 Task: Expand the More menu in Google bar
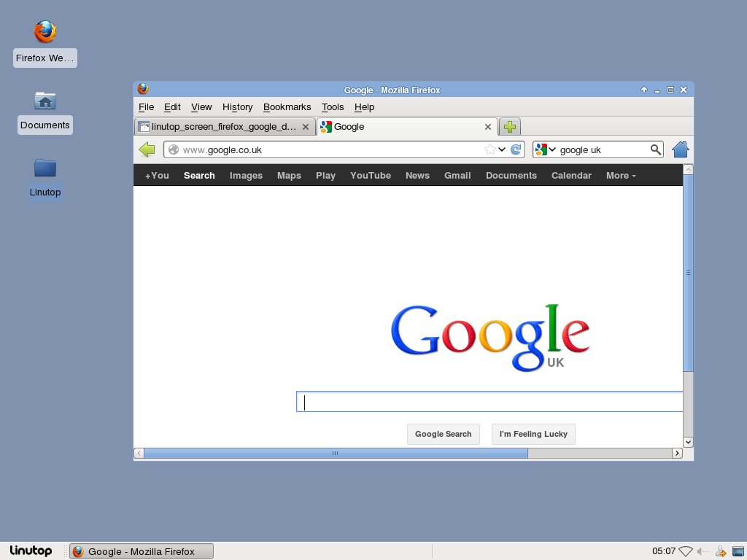pos(621,176)
